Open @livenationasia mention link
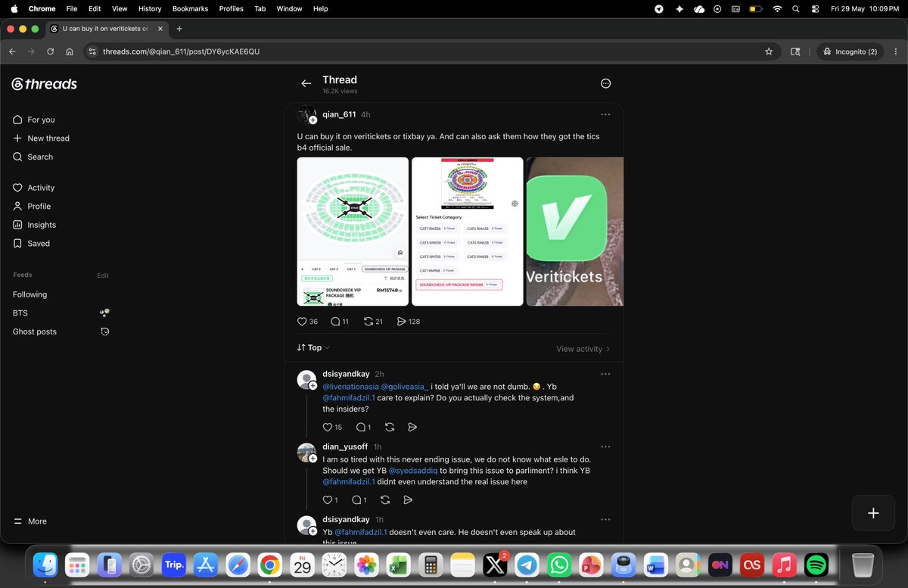The height and width of the screenshot is (588, 908). (x=350, y=387)
